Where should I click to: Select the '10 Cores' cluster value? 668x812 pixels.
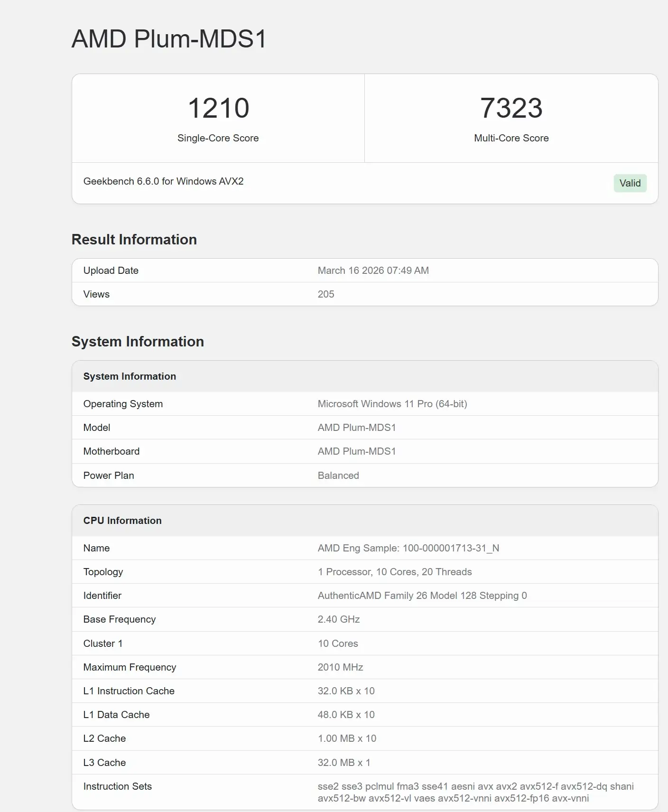(x=338, y=644)
